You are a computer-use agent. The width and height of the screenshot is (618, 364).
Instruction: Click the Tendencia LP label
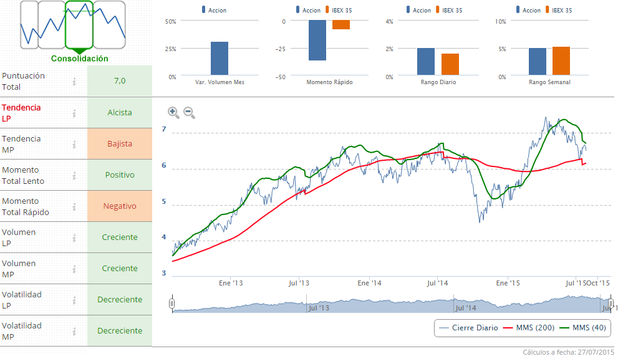point(21,113)
